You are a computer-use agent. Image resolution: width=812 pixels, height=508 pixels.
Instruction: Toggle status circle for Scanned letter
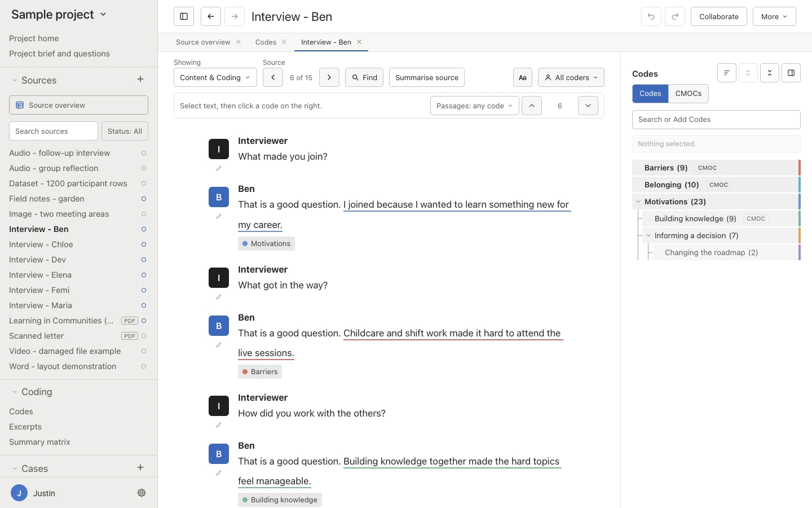(x=144, y=336)
